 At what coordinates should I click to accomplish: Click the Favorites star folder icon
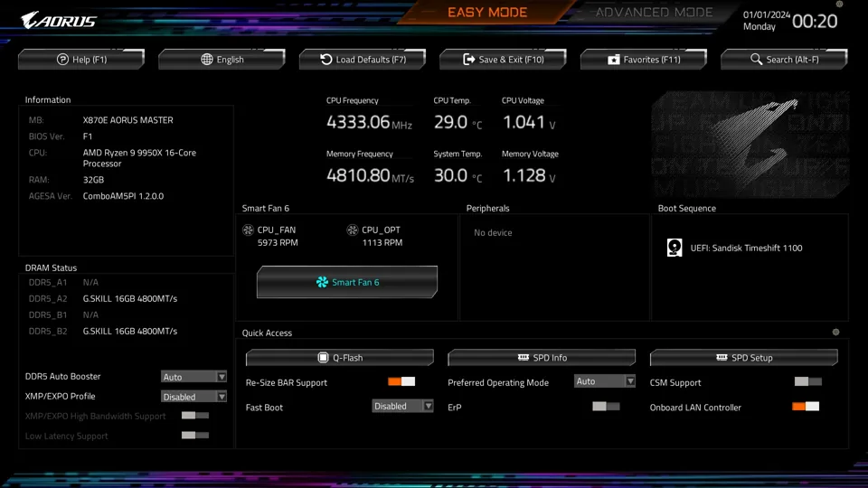tap(613, 60)
